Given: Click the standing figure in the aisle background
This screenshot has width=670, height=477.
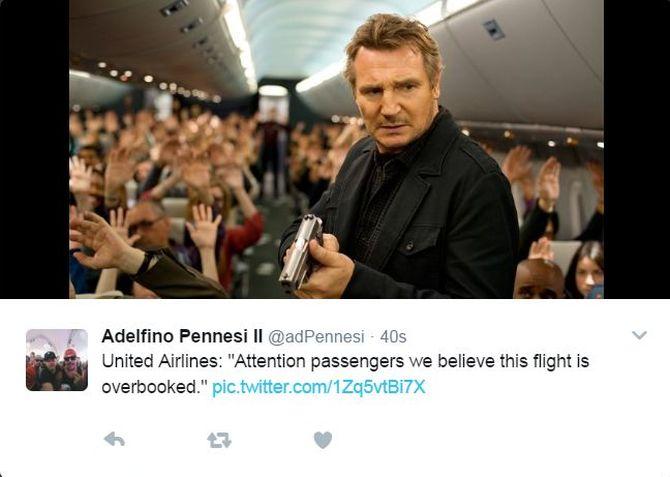Looking at the screenshot, I should [273, 150].
